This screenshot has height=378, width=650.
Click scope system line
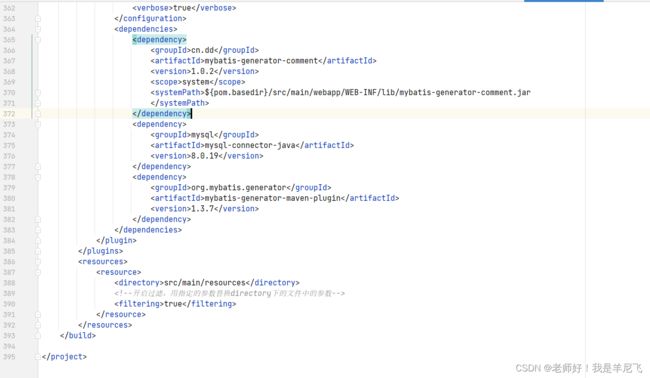[x=198, y=82]
